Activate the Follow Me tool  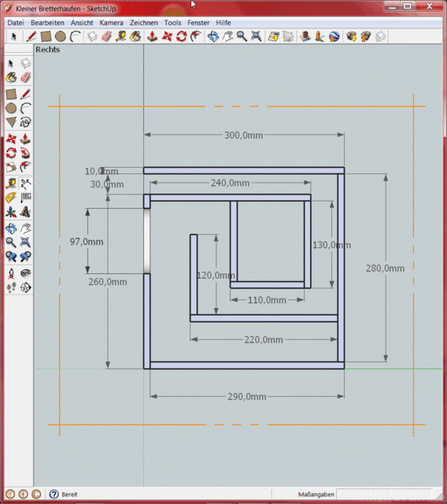pos(25,153)
